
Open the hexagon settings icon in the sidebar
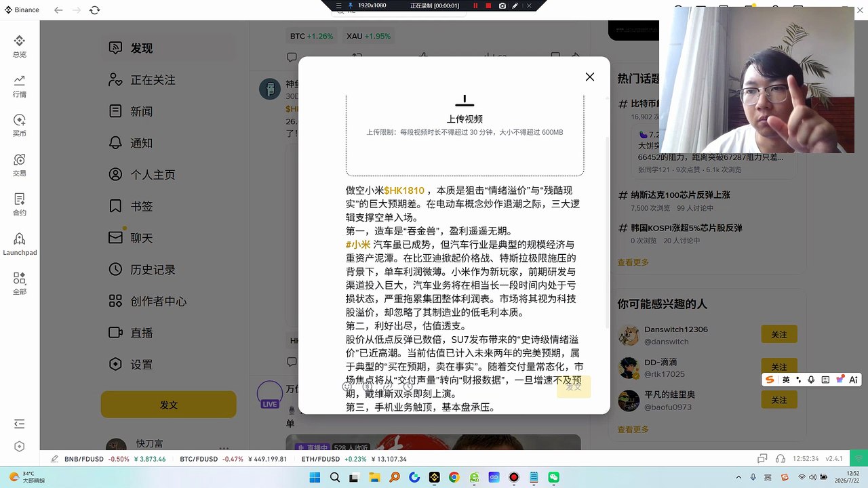pos(19,446)
